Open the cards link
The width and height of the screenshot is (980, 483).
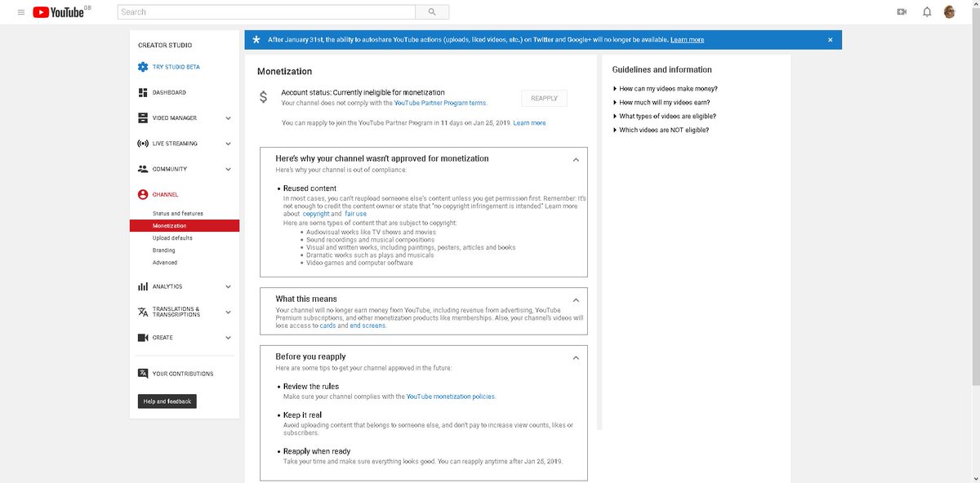(x=327, y=326)
